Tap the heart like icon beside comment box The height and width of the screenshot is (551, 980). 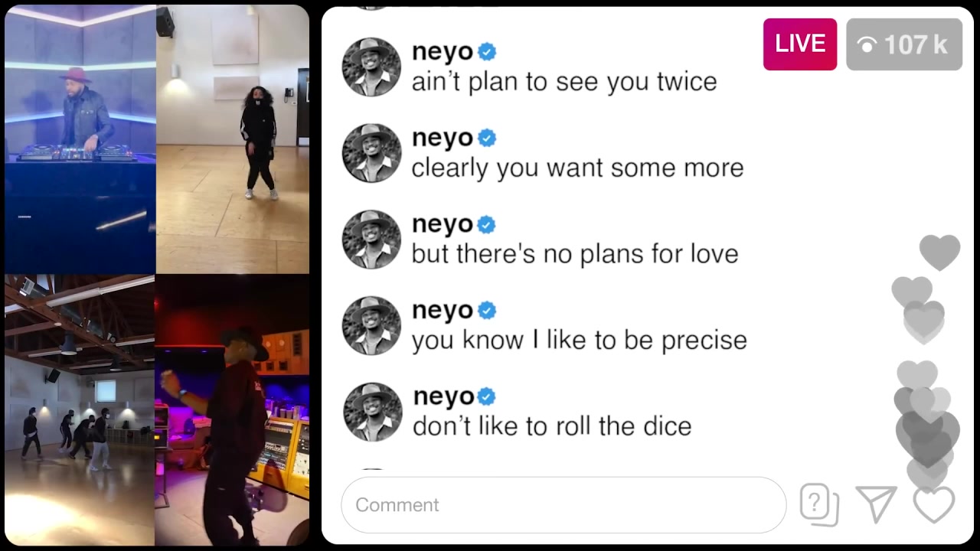click(934, 505)
